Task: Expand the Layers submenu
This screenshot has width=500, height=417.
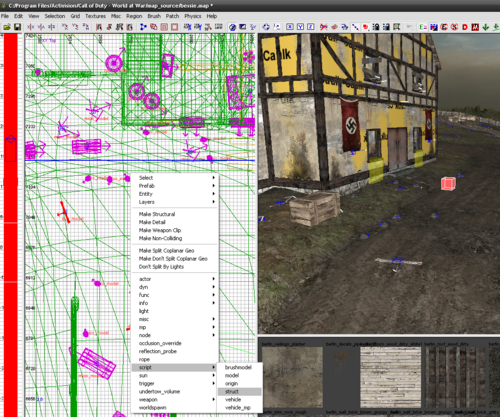Action: (x=175, y=202)
